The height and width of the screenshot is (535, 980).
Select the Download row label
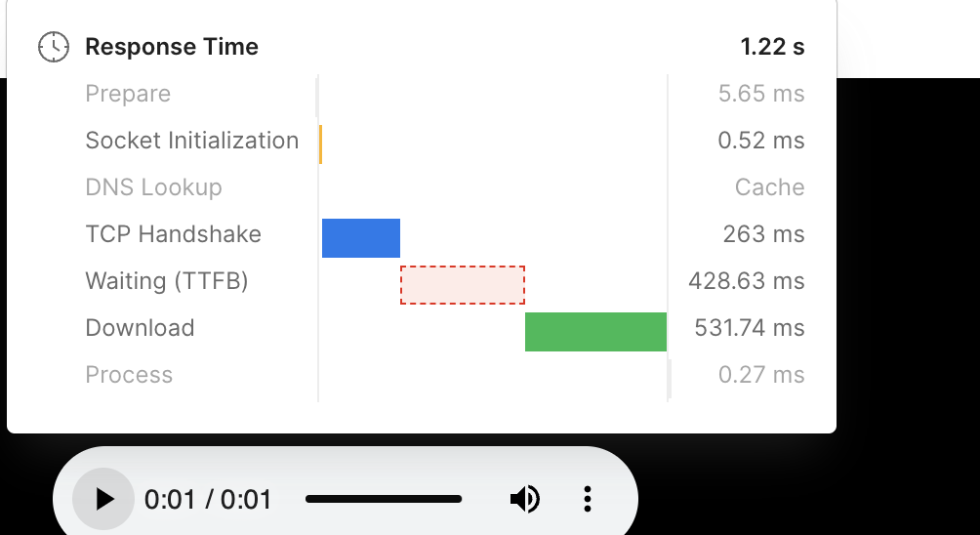140,328
